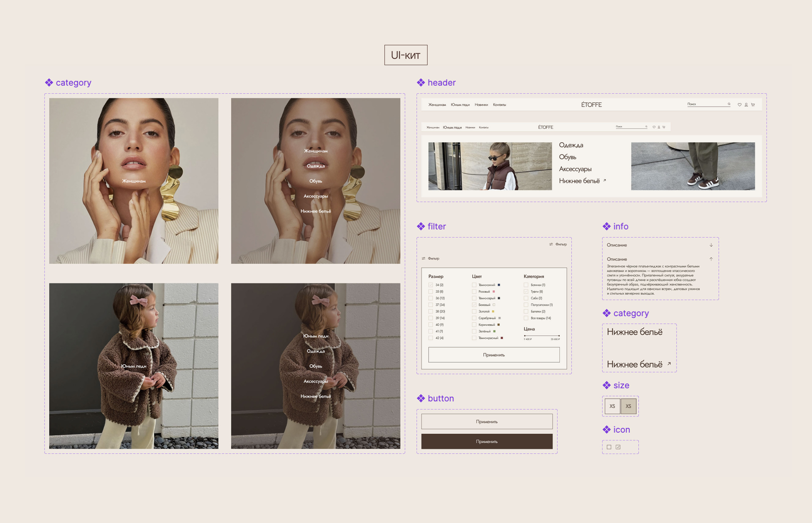Open the left-aligned Фильтр toggle

(430, 259)
